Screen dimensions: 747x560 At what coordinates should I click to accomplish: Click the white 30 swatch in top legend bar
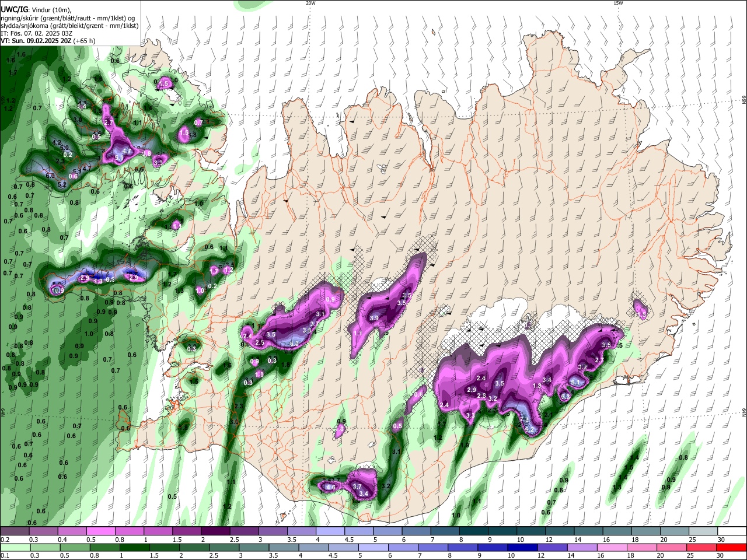tap(732, 531)
